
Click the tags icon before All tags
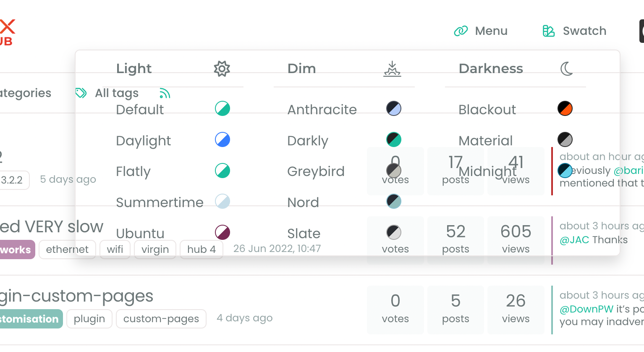81,93
